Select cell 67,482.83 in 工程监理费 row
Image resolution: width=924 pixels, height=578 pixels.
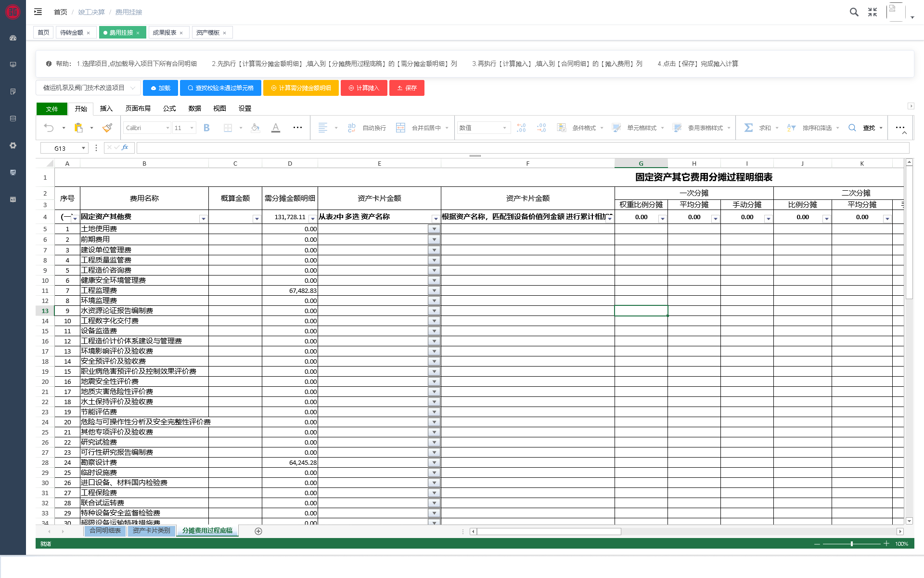click(290, 290)
